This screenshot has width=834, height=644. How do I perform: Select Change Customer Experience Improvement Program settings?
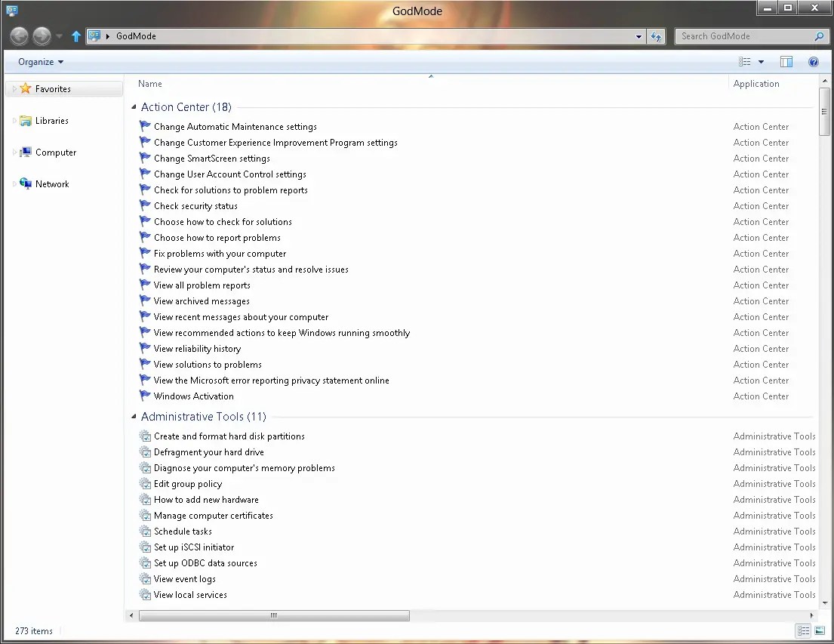[x=275, y=143]
